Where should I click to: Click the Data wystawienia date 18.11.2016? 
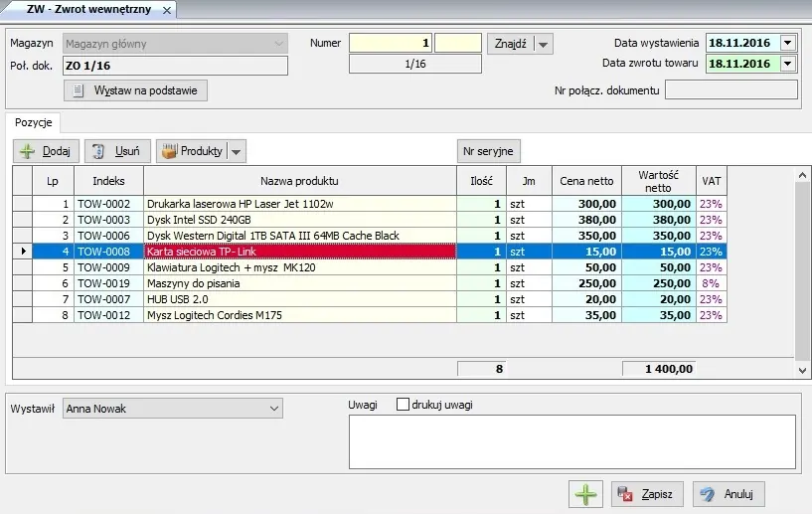point(739,43)
